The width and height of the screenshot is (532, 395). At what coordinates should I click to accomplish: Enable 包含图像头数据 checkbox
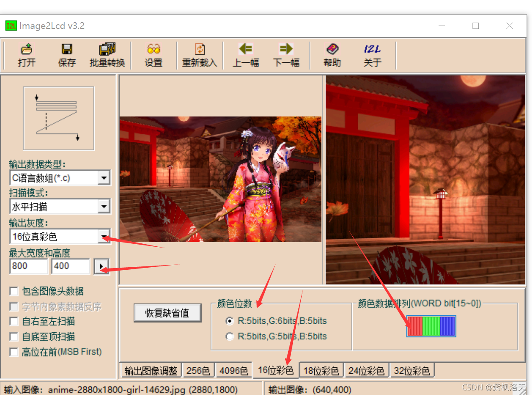pos(14,291)
